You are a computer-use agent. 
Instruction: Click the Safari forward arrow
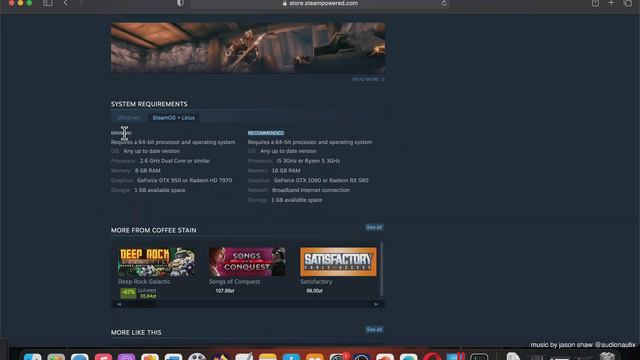point(81,3)
